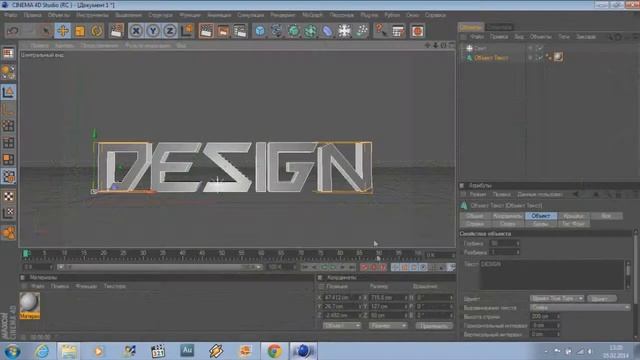This screenshot has width=640, height=360.
Task: Open Animation menu in menu bar
Action: (x=219, y=15)
